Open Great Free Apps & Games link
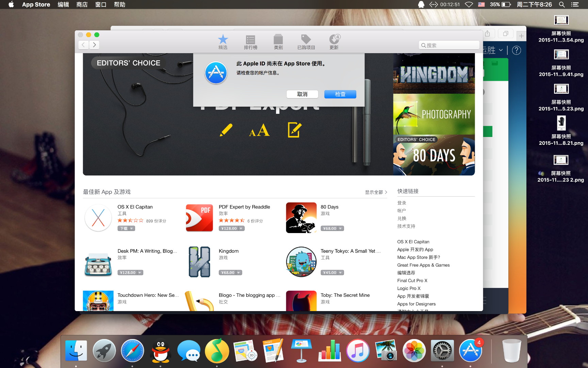This screenshot has width=588, height=368. point(423,265)
